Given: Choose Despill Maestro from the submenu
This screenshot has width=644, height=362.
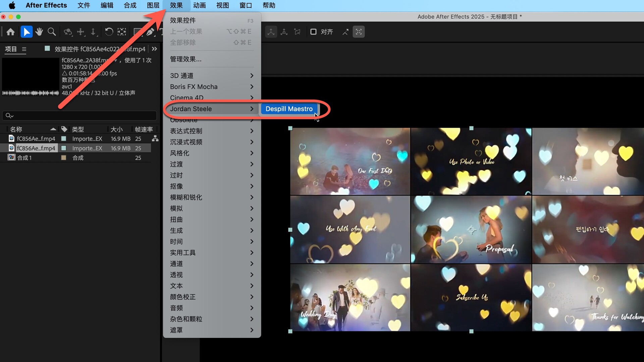Looking at the screenshot, I should (x=289, y=109).
